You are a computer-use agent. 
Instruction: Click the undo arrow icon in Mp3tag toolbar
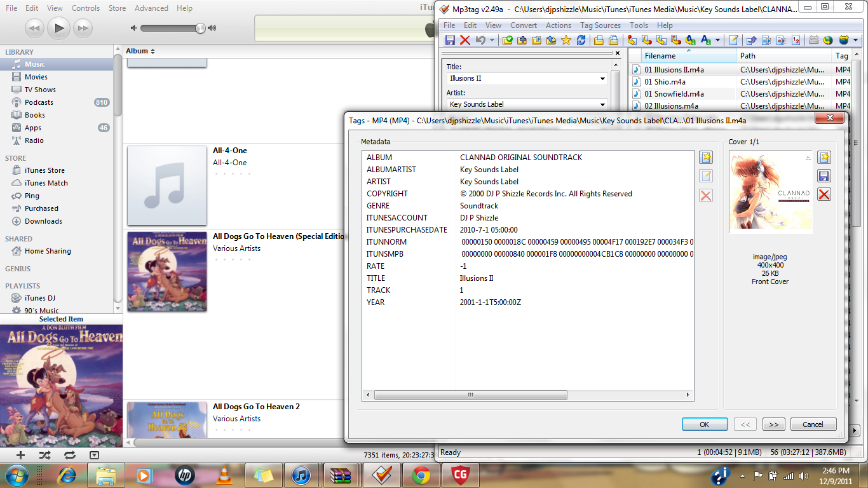click(x=481, y=40)
